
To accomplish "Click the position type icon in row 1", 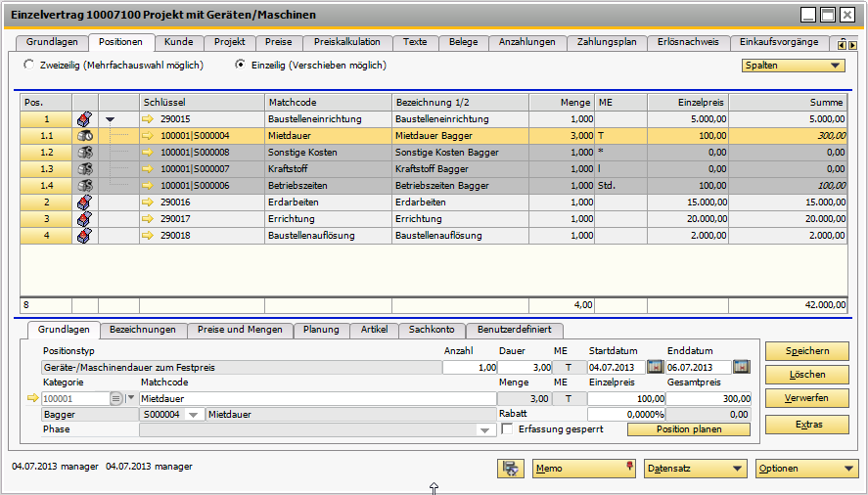I will pyautogui.click(x=85, y=119).
